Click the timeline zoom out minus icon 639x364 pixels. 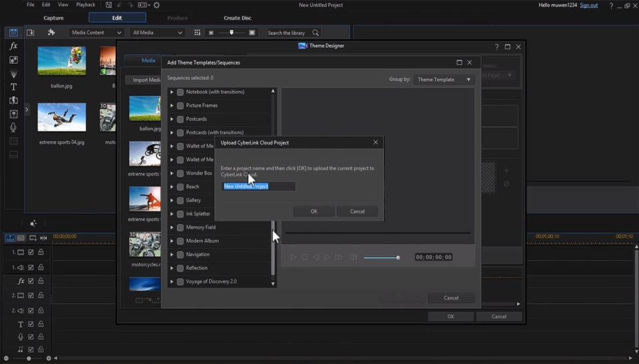(x=6, y=358)
